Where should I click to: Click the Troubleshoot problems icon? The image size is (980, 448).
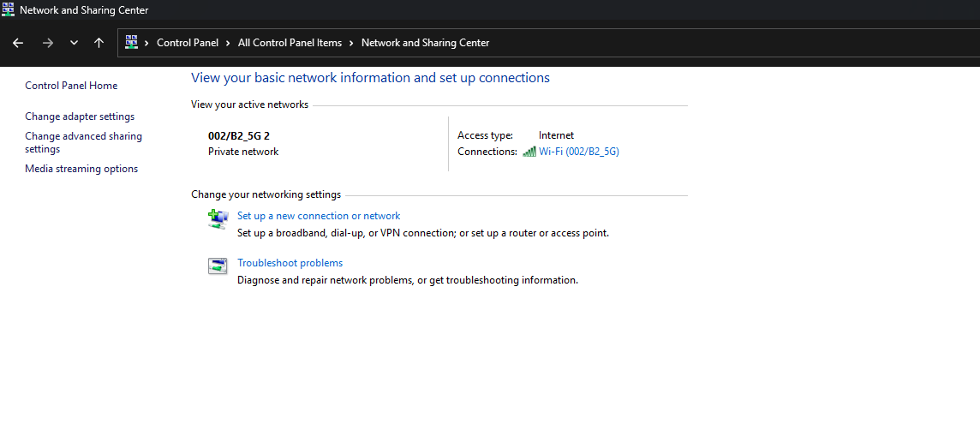click(218, 266)
